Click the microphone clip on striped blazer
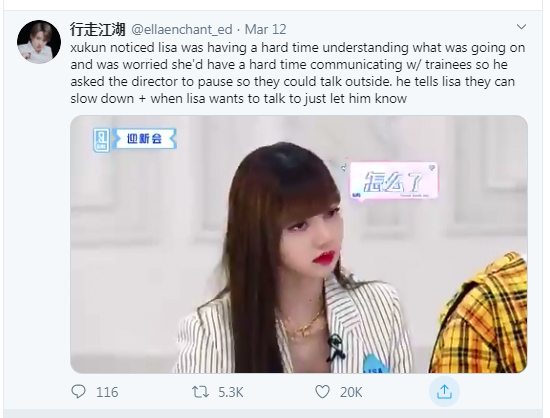Viewport: 550px width, 418px height. tap(334, 347)
